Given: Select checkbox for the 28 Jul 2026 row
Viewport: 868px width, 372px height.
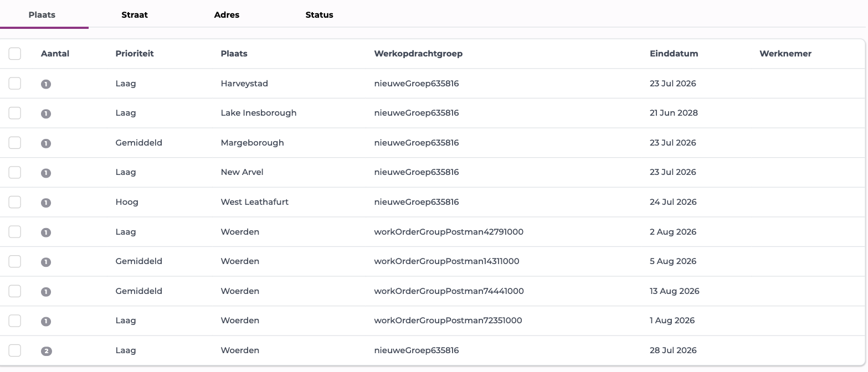Looking at the screenshot, I should coord(15,350).
